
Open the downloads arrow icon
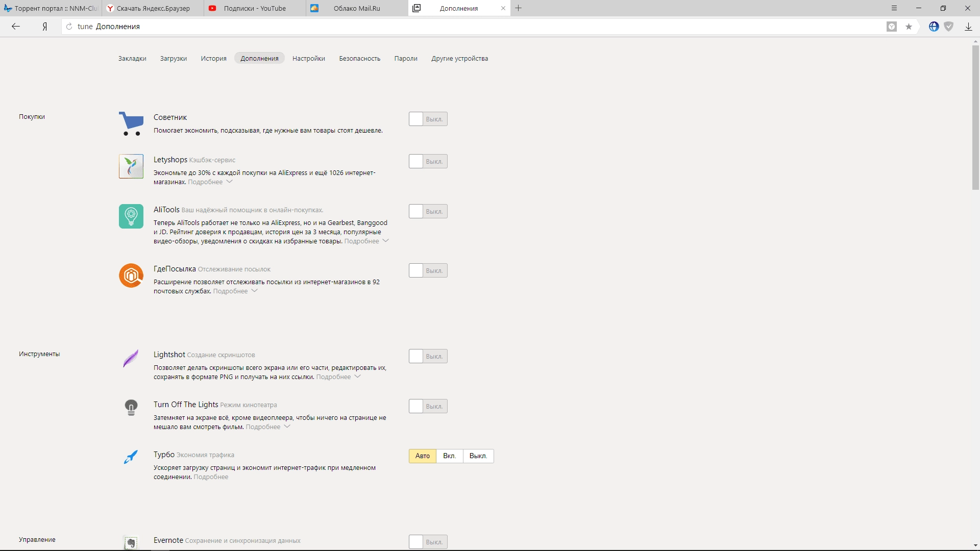968,27
